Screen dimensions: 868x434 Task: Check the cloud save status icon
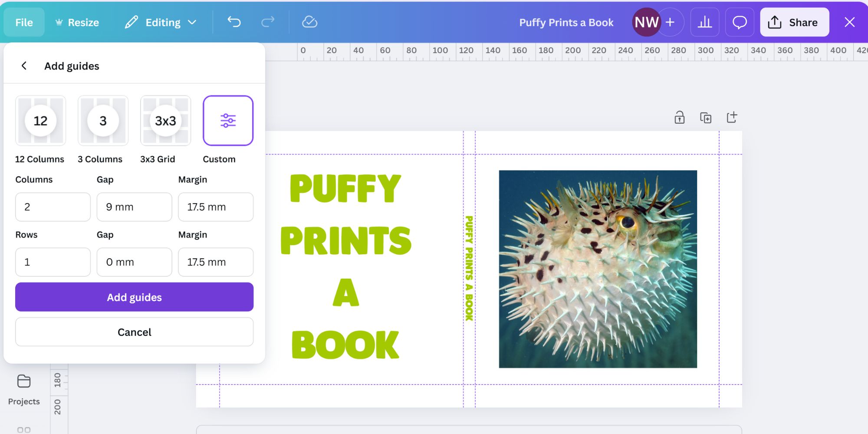point(309,22)
